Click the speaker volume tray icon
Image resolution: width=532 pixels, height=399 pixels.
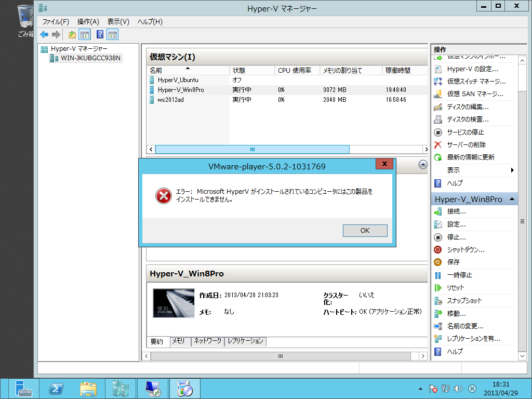(458, 389)
